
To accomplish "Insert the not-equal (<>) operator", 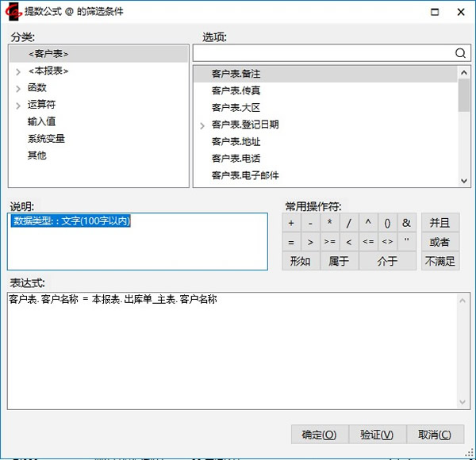I will coord(387,242).
